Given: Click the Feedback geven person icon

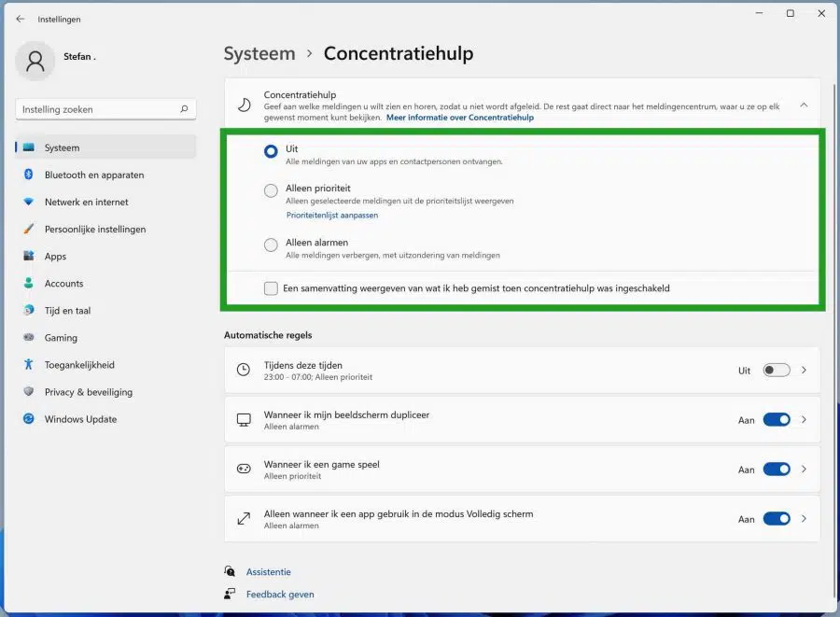Looking at the screenshot, I should pos(230,594).
